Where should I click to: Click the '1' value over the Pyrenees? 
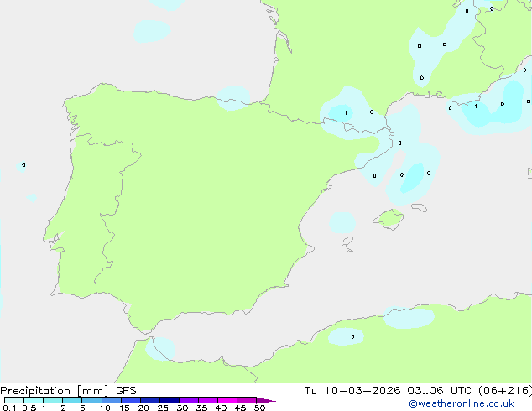click(346, 113)
